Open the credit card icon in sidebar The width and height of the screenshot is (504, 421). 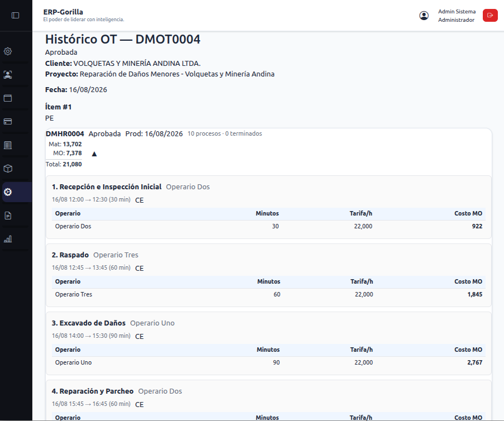point(8,122)
